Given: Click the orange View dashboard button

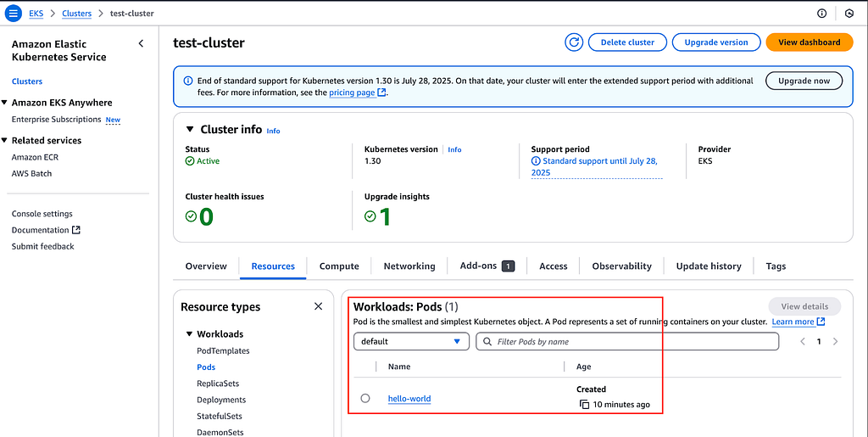Looking at the screenshot, I should 810,42.
